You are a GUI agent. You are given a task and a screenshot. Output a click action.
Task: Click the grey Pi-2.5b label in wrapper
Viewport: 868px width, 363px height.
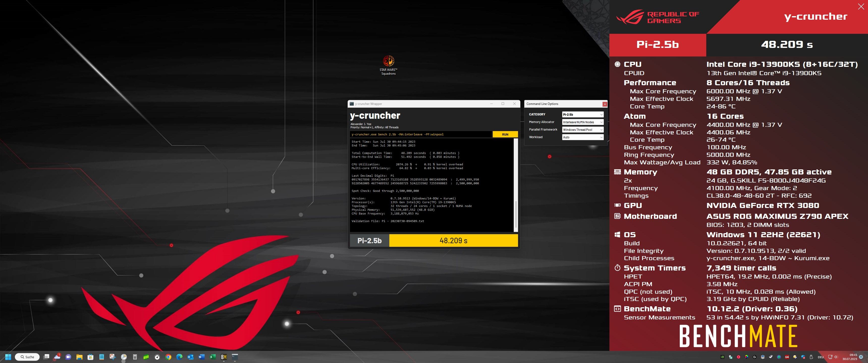(x=369, y=240)
